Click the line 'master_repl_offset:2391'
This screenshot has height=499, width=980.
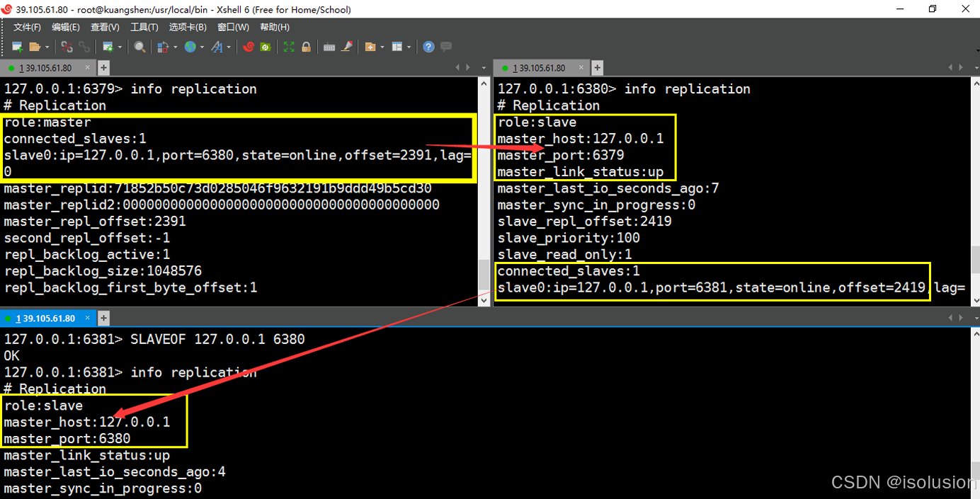(x=95, y=222)
